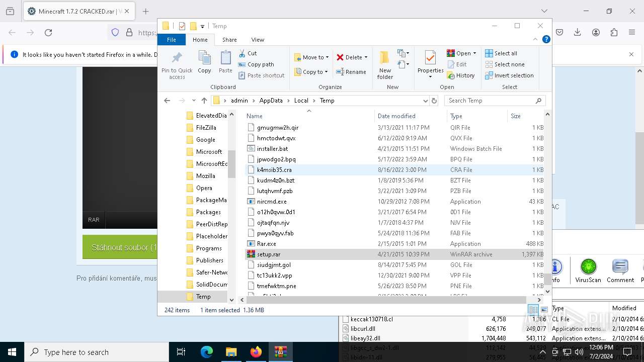The image size is (644, 362).
Task: Click Paste shortcut in ribbon
Action: coord(261,75)
